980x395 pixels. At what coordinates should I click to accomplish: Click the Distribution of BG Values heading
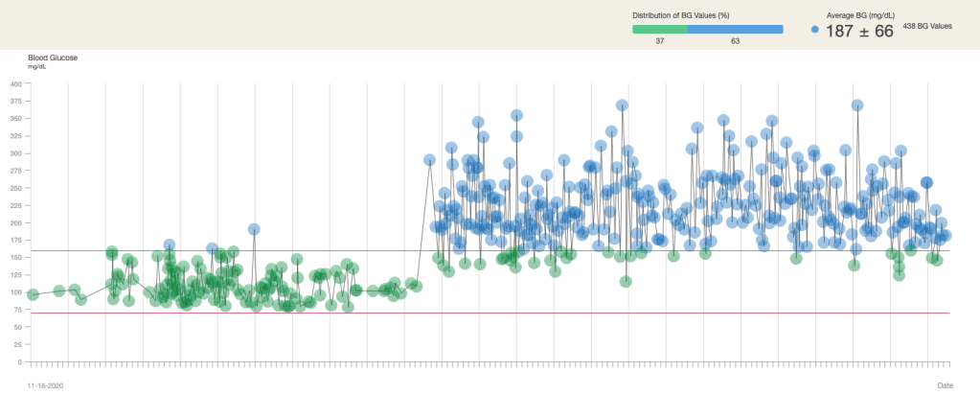click(681, 15)
